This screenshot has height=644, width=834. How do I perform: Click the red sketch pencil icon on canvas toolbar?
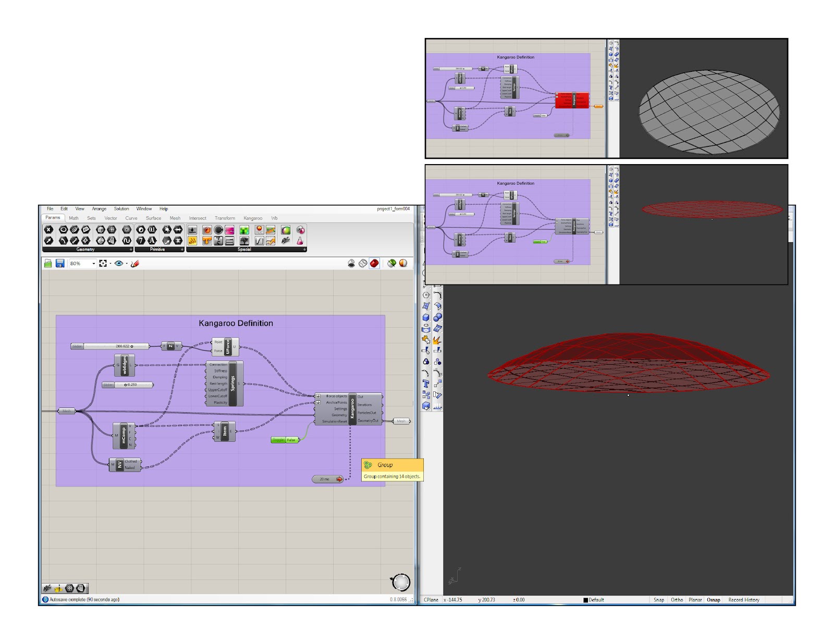134,264
